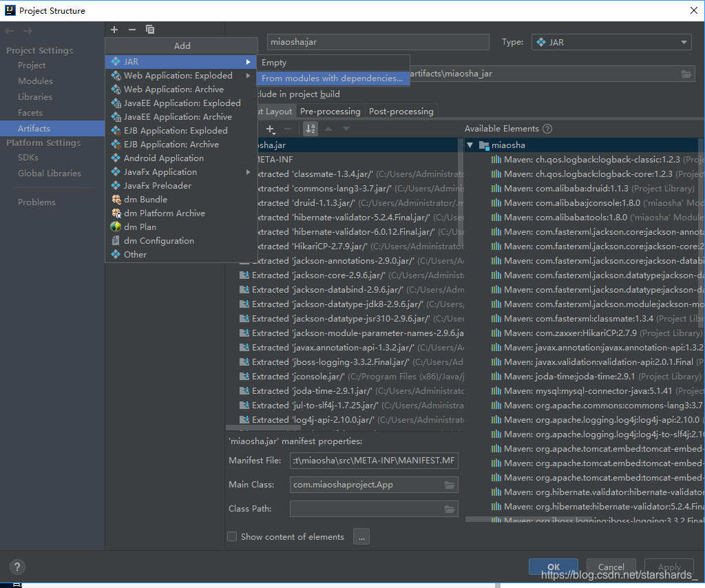Pick Empty in the JAR submenu
Screen dimensions: 705x588
click(x=333, y=63)
